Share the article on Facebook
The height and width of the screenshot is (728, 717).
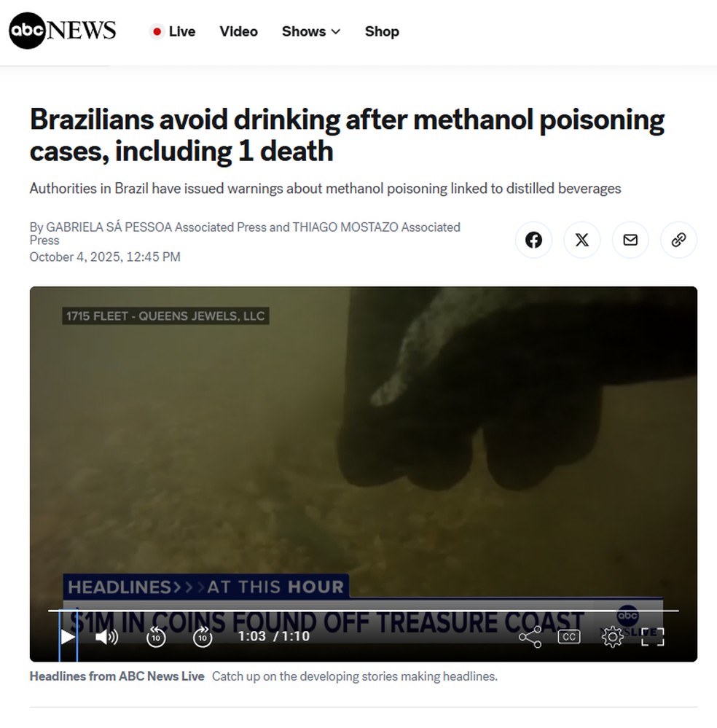(x=533, y=240)
